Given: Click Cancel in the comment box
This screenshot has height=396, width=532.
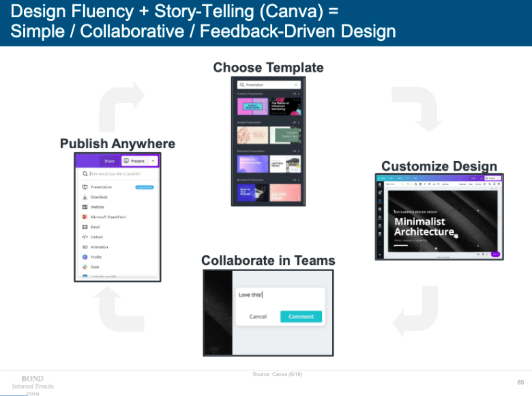Looking at the screenshot, I should click(258, 317).
